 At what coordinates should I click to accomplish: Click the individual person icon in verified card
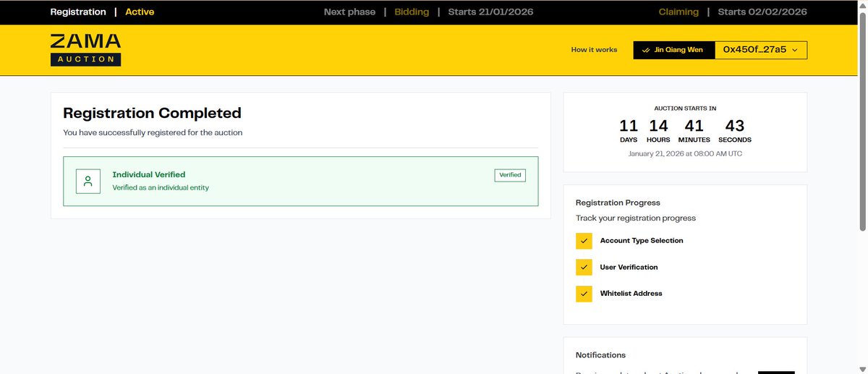(88, 182)
